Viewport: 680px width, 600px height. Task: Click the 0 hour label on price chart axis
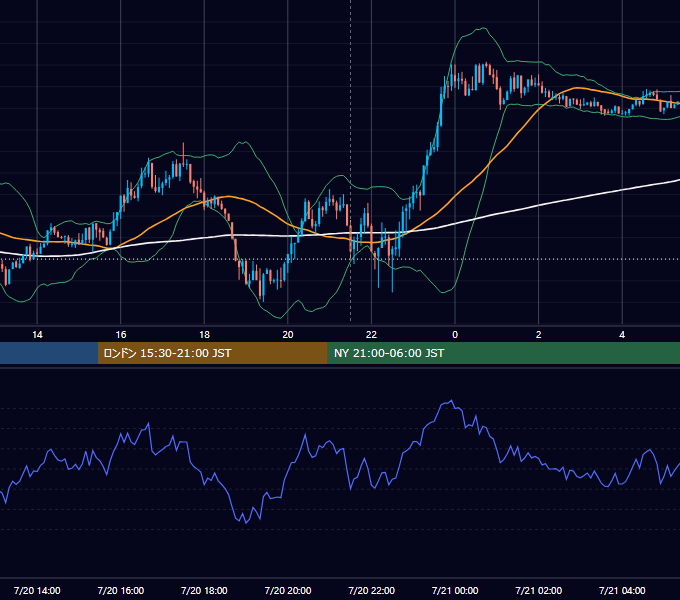pos(455,335)
